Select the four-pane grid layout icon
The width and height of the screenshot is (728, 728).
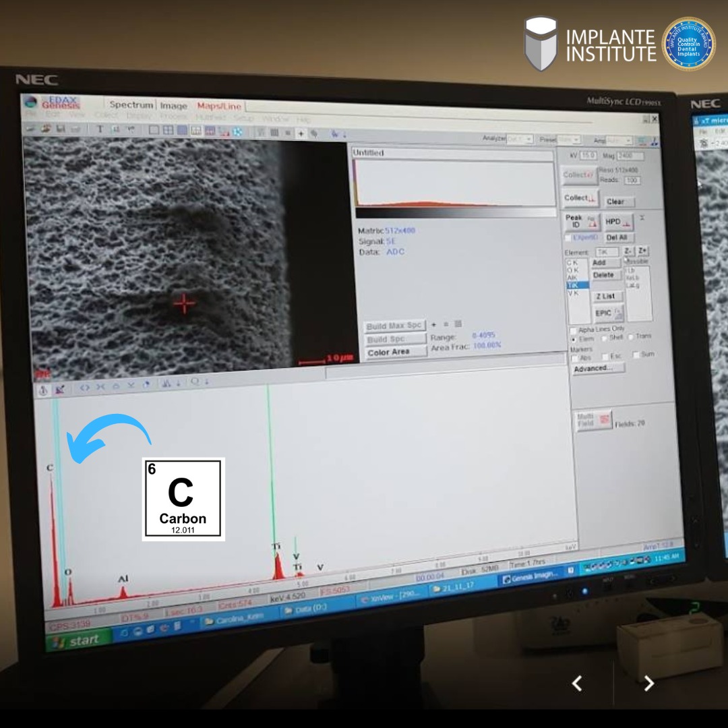tap(168, 130)
